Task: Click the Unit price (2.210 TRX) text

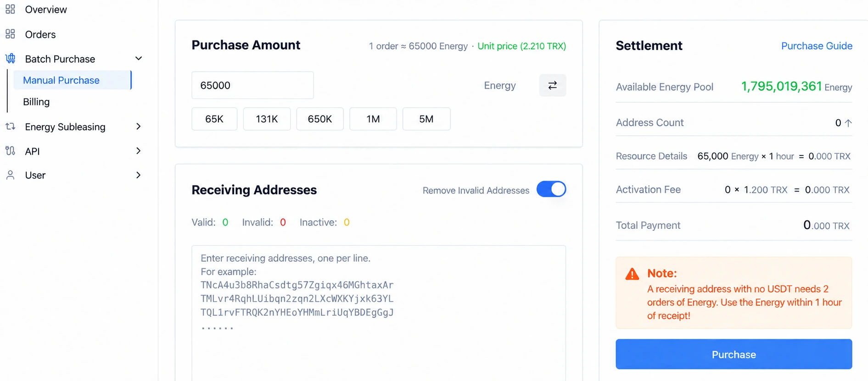Action: (521, 46)
